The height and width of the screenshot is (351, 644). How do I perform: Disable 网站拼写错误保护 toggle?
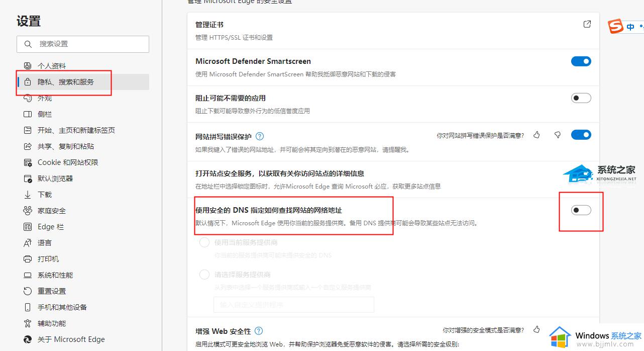[x=581, y=135]
